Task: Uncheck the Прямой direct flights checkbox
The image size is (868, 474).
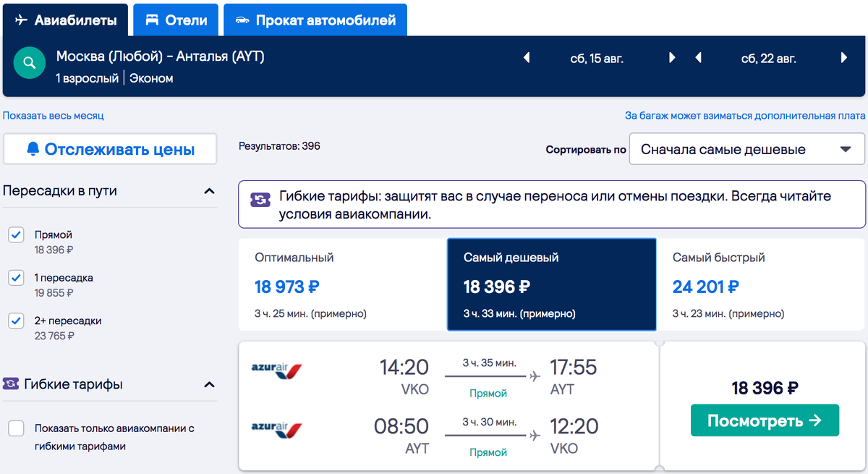Action: coord(17,235)
